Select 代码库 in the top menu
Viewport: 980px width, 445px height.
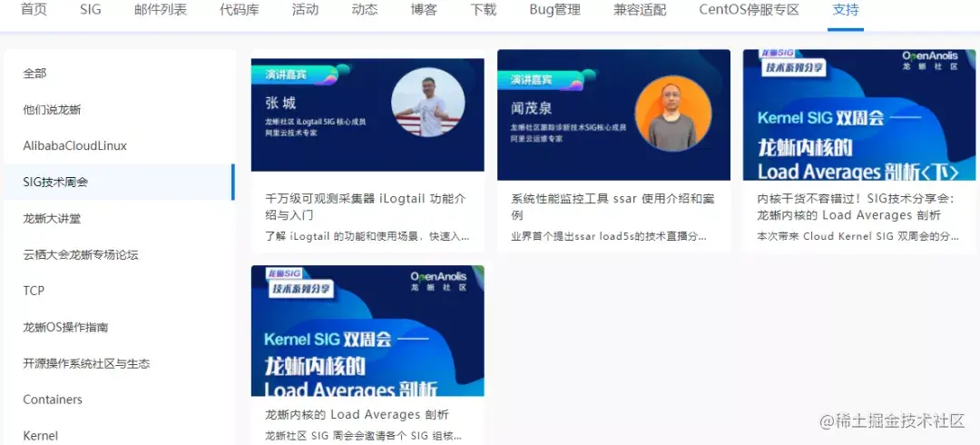[x=240, y=10]
